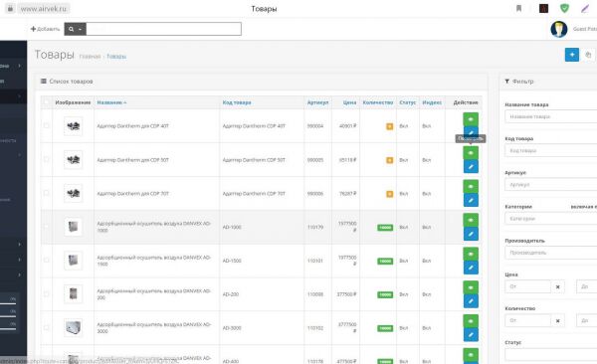This screenshot has width=597, height=364.
Task: Click the Артикул filter field
Action: click(x=550, y=184)
